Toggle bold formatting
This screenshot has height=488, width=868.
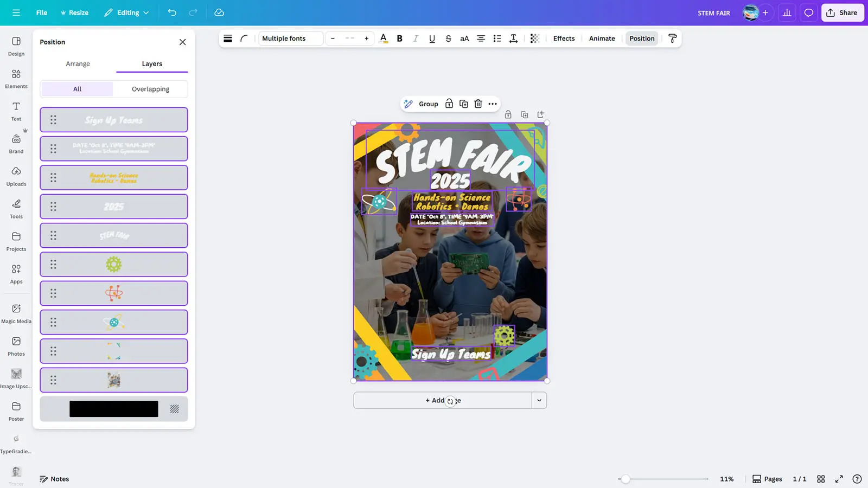point(400,38)
